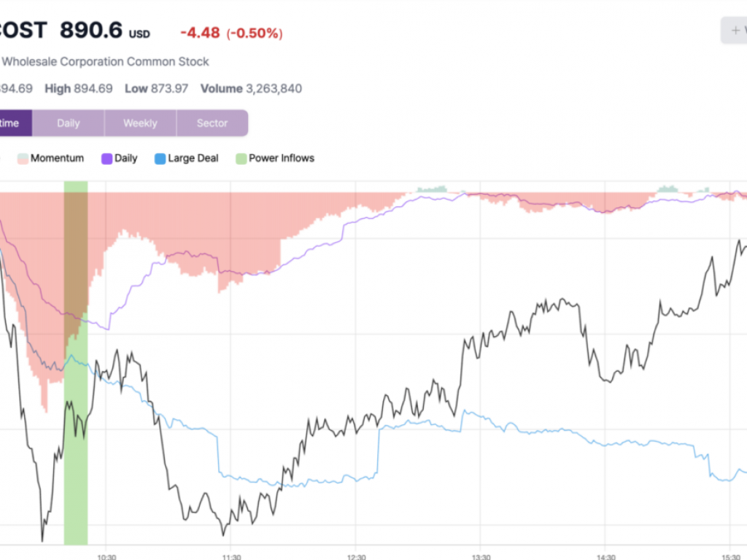Toggle the Momentum legend color box
The width and height of the screenshot is (747, 560).
coord(23,158)
